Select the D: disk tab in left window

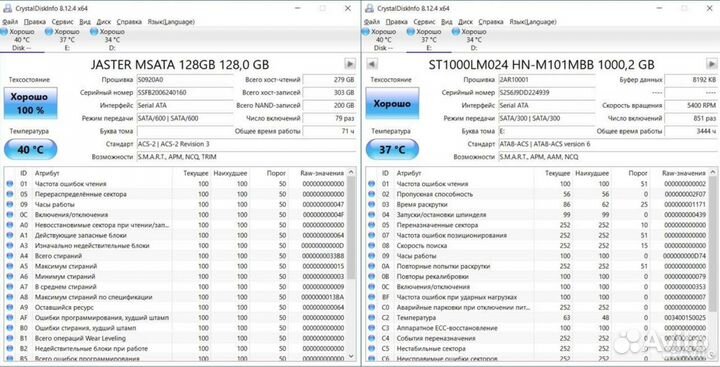[108, 40]
